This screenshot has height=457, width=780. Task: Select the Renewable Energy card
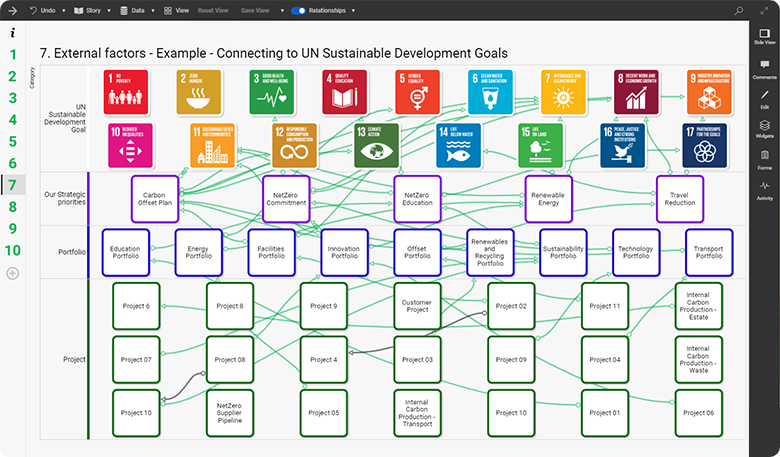click(x=549, y=199)
